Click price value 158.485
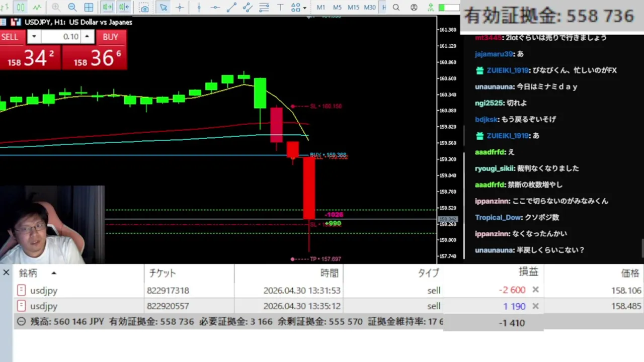The height and width of the screenshot is (362, 644). (626, 306)
